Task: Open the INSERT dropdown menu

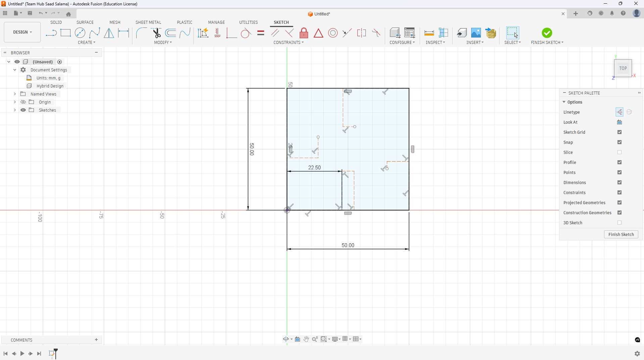Action: (x=475, y=43)
